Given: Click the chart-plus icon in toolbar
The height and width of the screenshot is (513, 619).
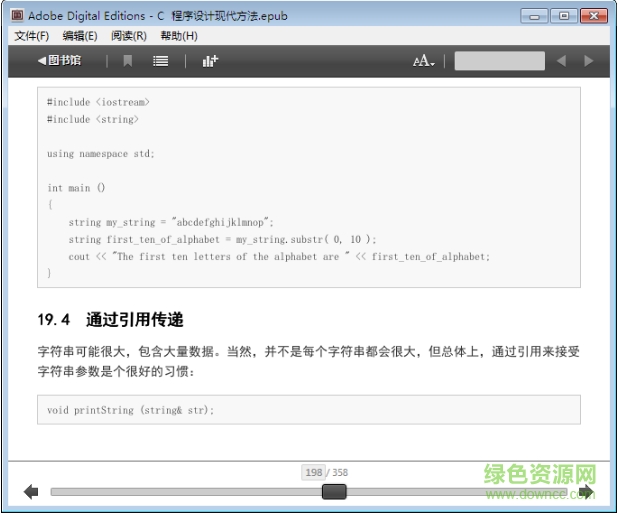Looking at the screenshot, I should pyautogui.click(x=210, y=61).
